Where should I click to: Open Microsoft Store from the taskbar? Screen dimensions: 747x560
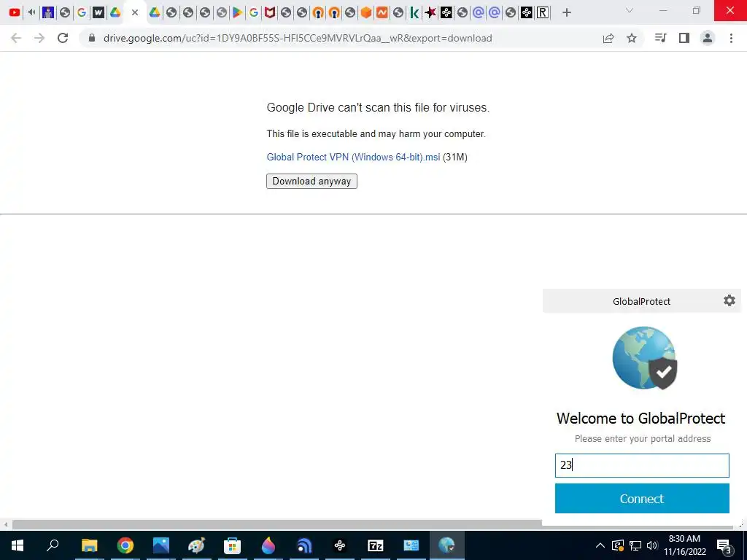pos(232,545)
